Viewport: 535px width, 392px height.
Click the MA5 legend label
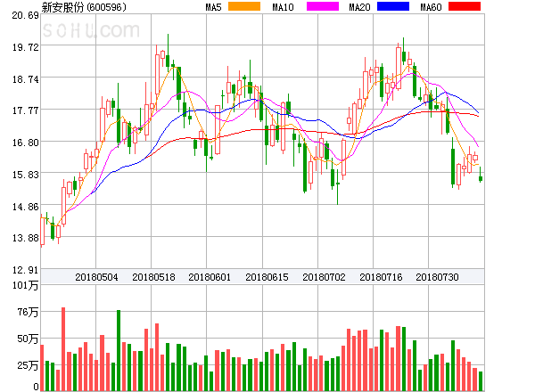[213, 7]
